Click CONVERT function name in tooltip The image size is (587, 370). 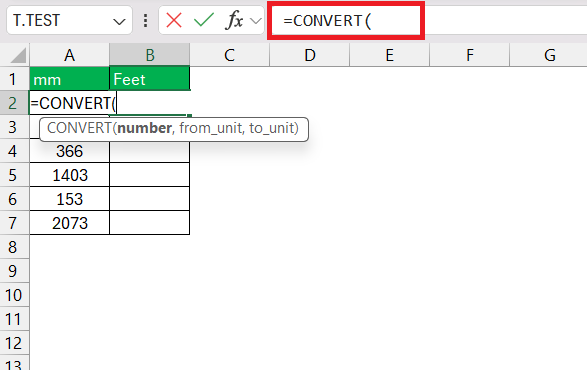79,128
